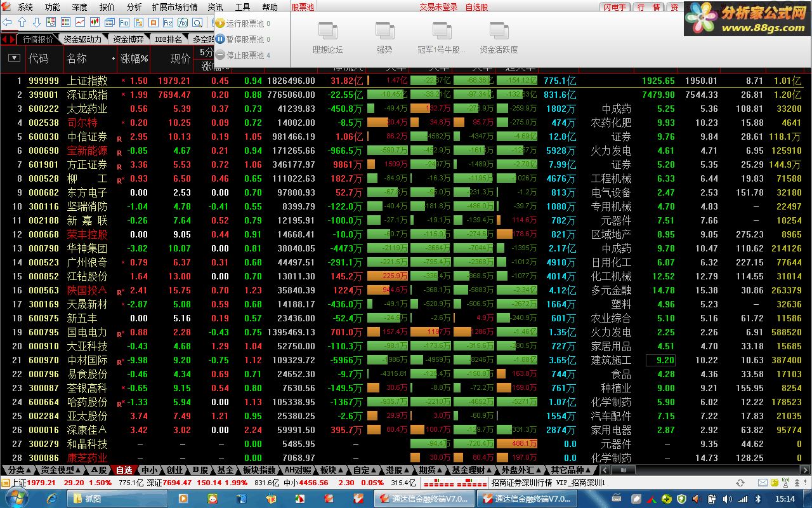Viewport: 812px width, 508px height.
Task: Select the 太龙药业 stock row name
Action: coord(88,109)
